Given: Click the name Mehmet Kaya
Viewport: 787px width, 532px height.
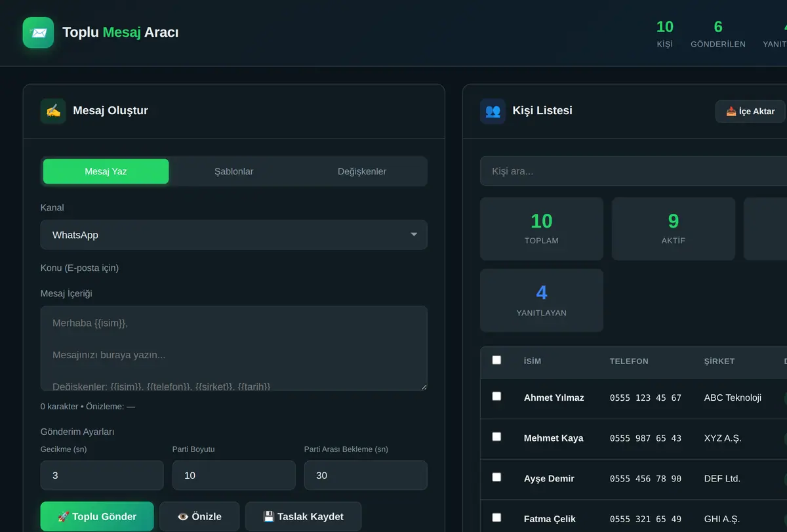Looking at the screenshot, I should tap(554, 438).
